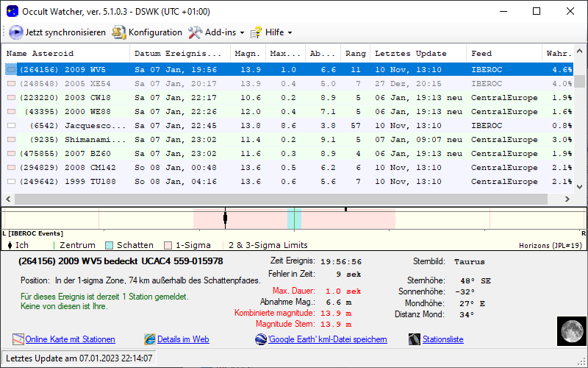This screenshot has height=368, width=588.
Task: Sort by Feed column header
Action: click(481, 54)
